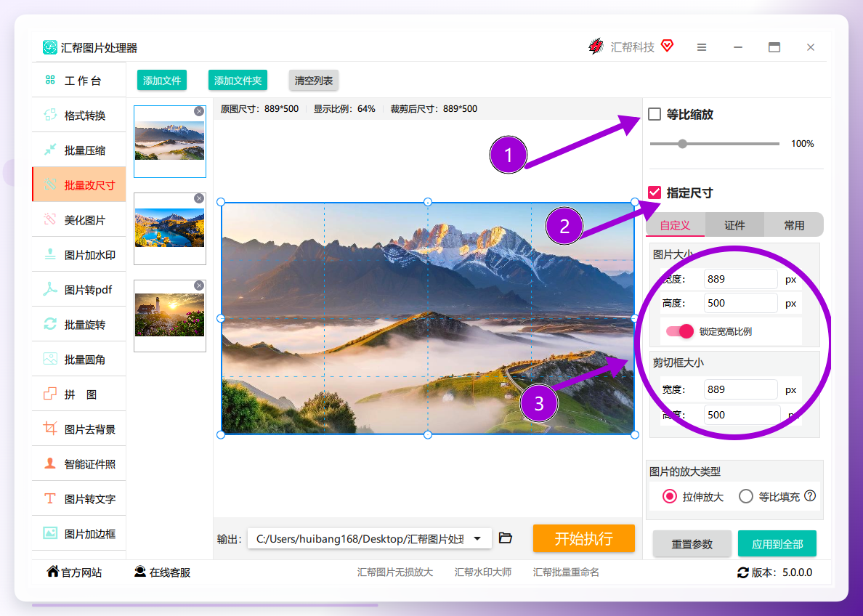Click the 添加文件夹 button
Viewport: 863px width, 616px height.
point(238,81)
